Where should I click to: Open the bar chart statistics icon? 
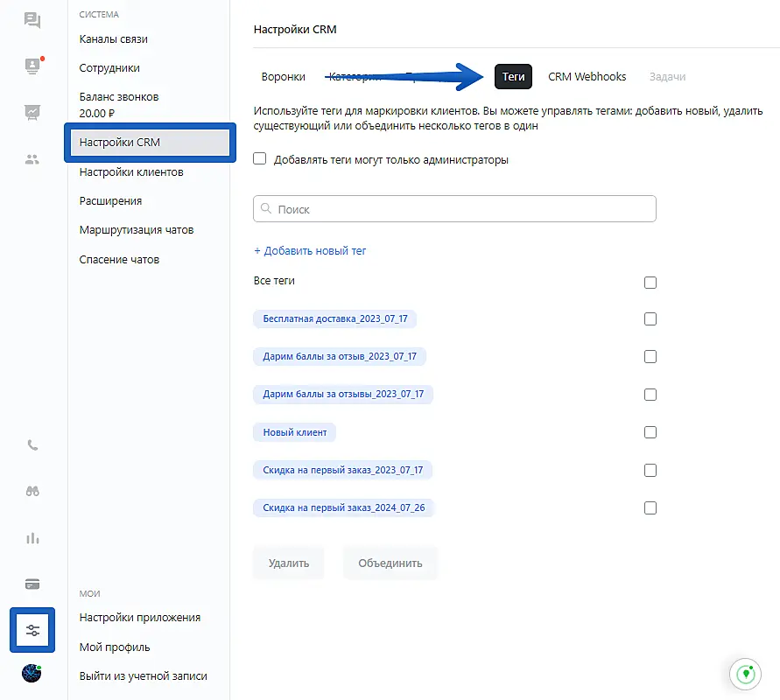pos(32,538)
